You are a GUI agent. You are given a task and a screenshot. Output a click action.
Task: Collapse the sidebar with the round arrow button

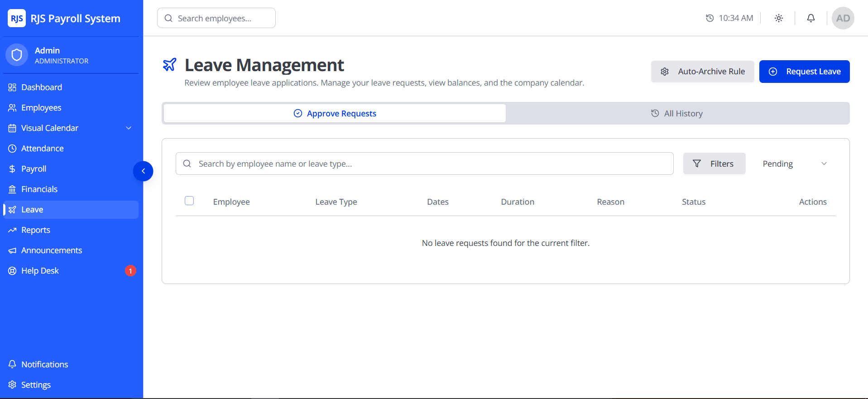click(x=143, y=171)
